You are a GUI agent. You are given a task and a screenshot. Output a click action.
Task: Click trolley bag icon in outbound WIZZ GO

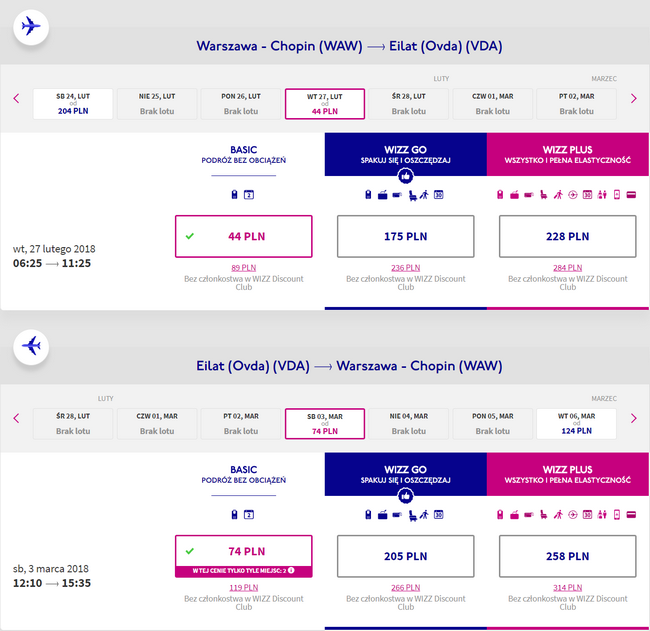click(x=383, y=195)
